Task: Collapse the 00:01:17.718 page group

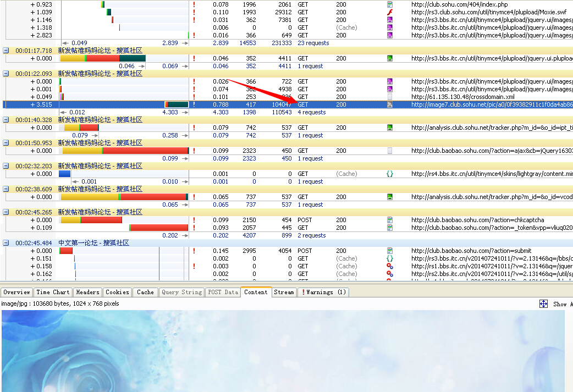Action: pos(6,51)
